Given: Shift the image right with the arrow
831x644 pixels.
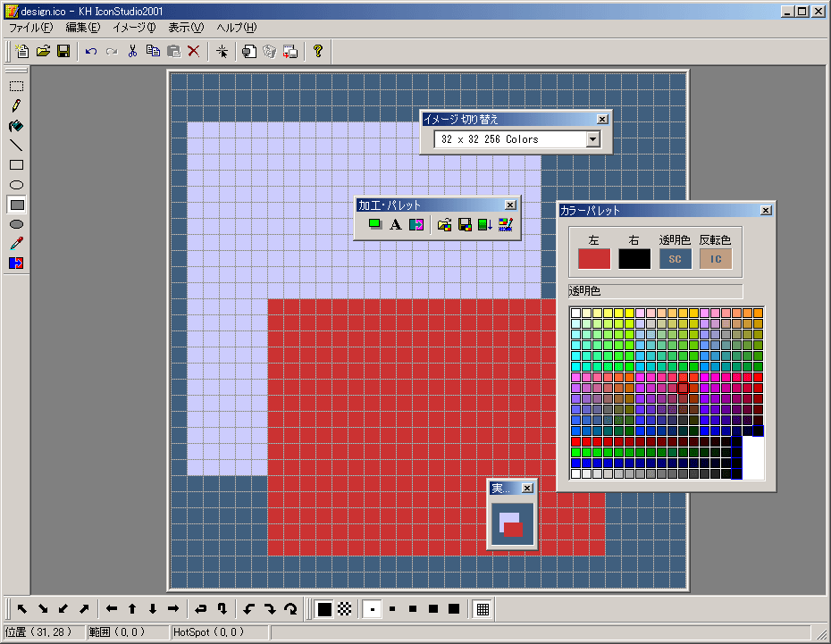Looking at the screenshot, I should click(173, 609).
